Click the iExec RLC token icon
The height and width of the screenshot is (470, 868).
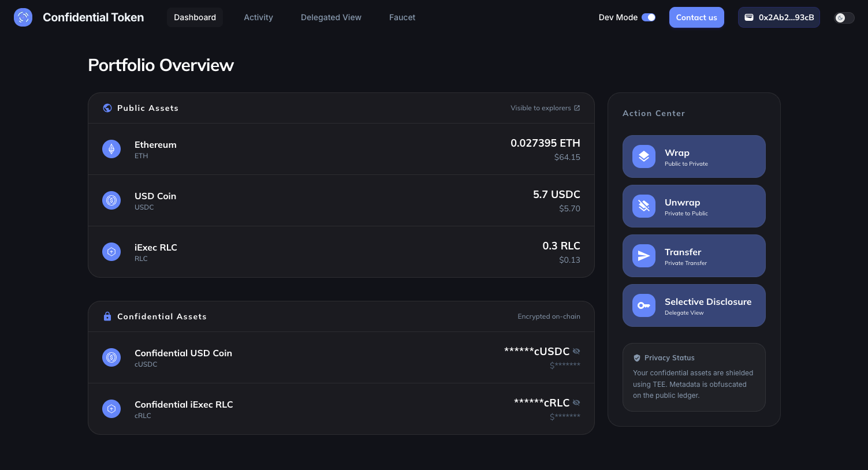pos(111,251)
